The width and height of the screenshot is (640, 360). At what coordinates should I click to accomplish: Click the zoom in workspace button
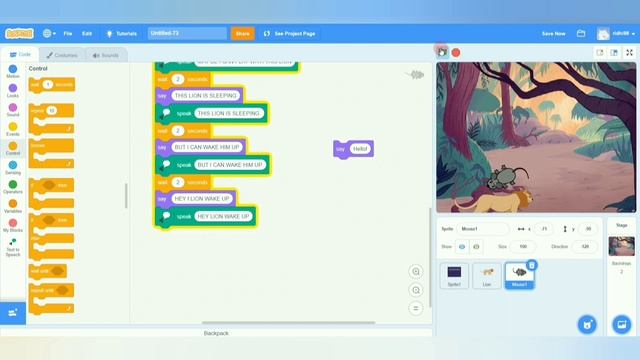(416, 271)
